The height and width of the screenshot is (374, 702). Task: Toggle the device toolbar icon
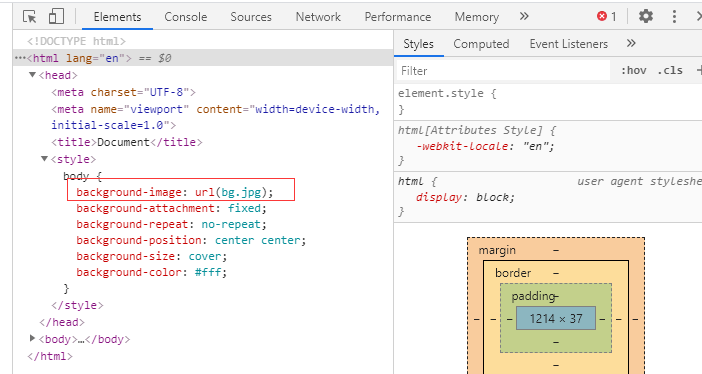pos(56,17)
